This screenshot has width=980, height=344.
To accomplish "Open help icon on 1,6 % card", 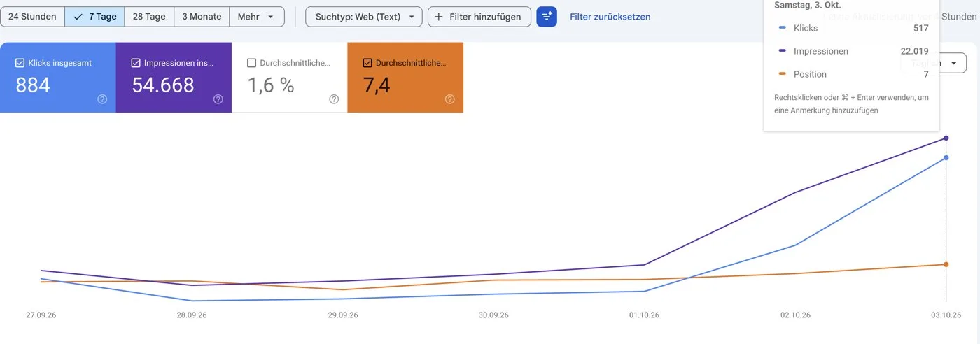I will (334, 99).
